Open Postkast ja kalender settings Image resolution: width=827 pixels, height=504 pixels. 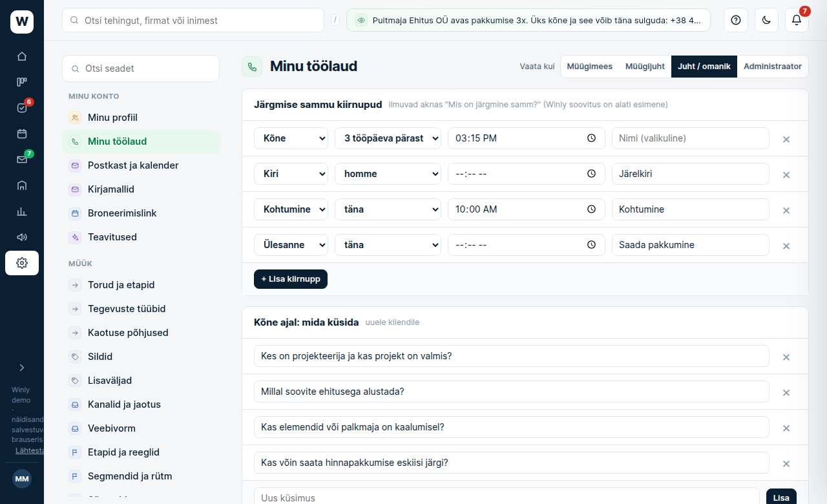pyautogui.click(x=141, y=165)
